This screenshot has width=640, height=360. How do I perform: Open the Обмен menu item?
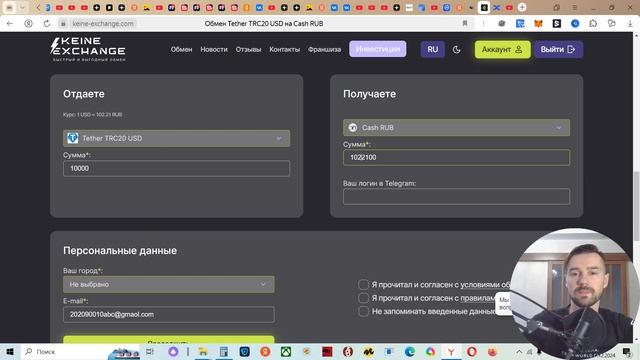point(181,49)
